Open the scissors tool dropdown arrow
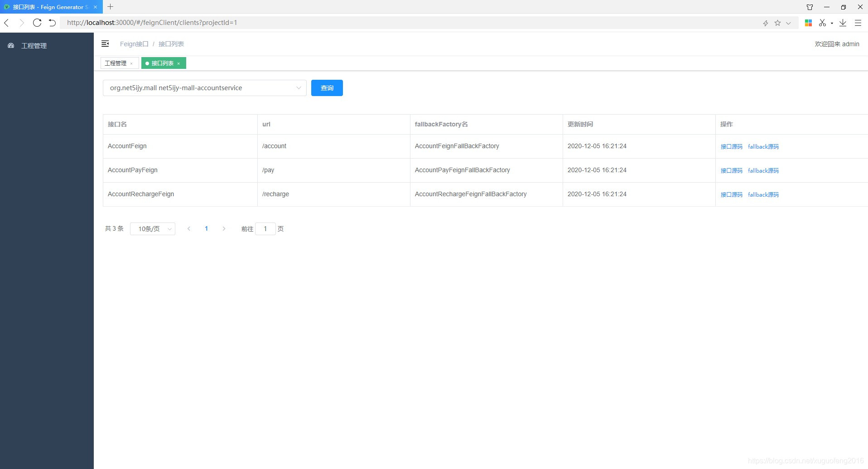This screenshot has width=868, height=469. pyautogui.click(x=832, y=23)
